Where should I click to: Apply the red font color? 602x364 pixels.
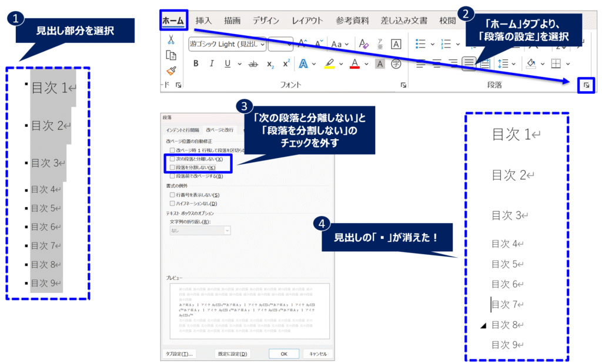tap(354, 63)
